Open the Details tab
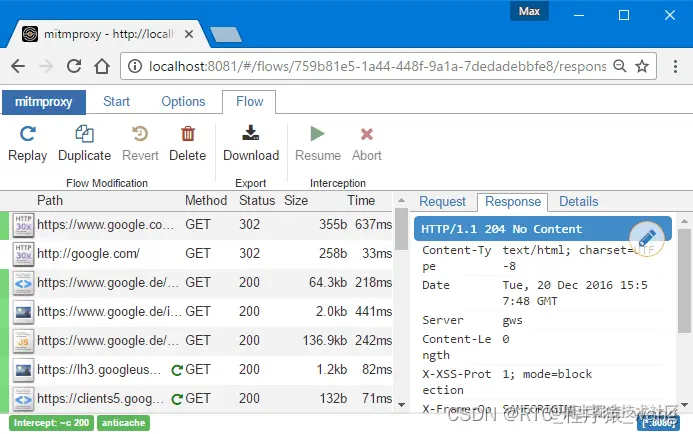 (579, 202)
